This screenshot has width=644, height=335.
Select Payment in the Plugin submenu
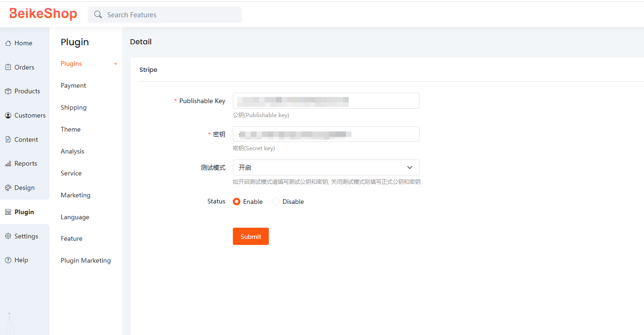coord(73,85)
